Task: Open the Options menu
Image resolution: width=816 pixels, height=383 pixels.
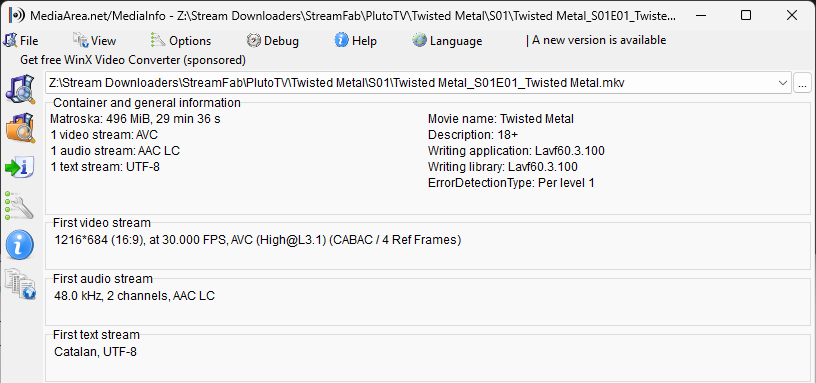Action: [x=181, y=41]
